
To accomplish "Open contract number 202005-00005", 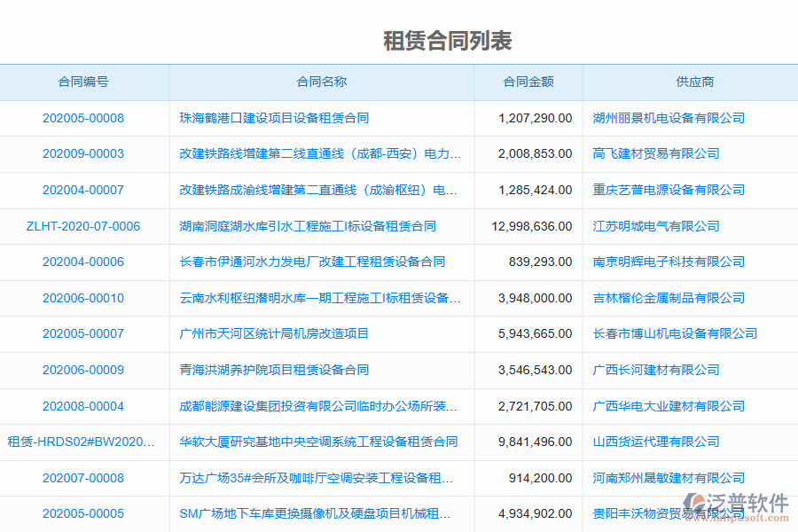I will [x=84, y=513].
